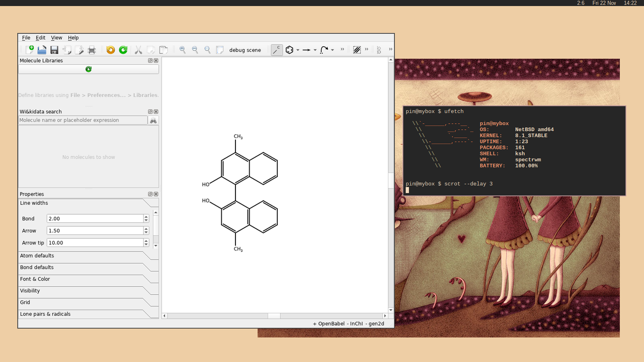This screenshot has width=644, height=362.
Task: Expand the Atom defaults section
Action: (x=89, y=255)
